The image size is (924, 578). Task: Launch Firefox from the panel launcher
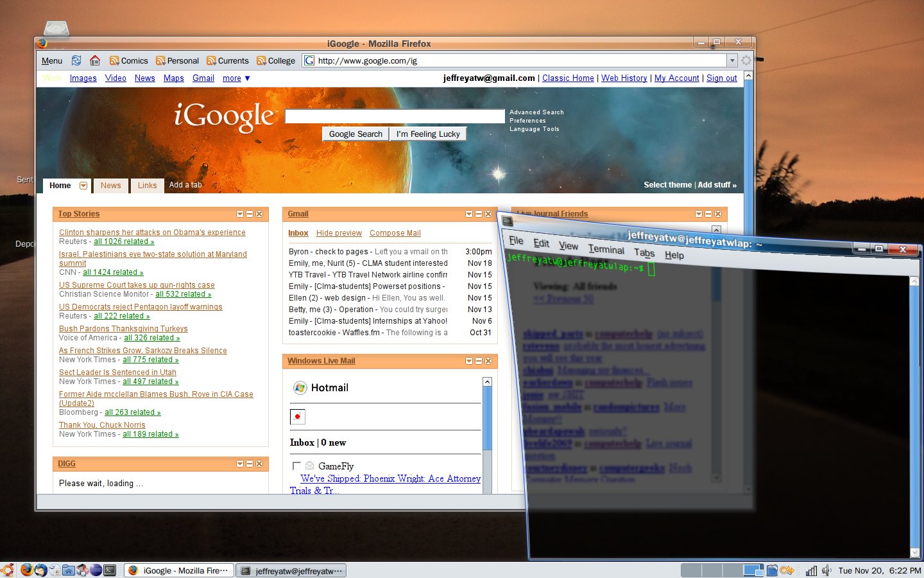point(26,570)
